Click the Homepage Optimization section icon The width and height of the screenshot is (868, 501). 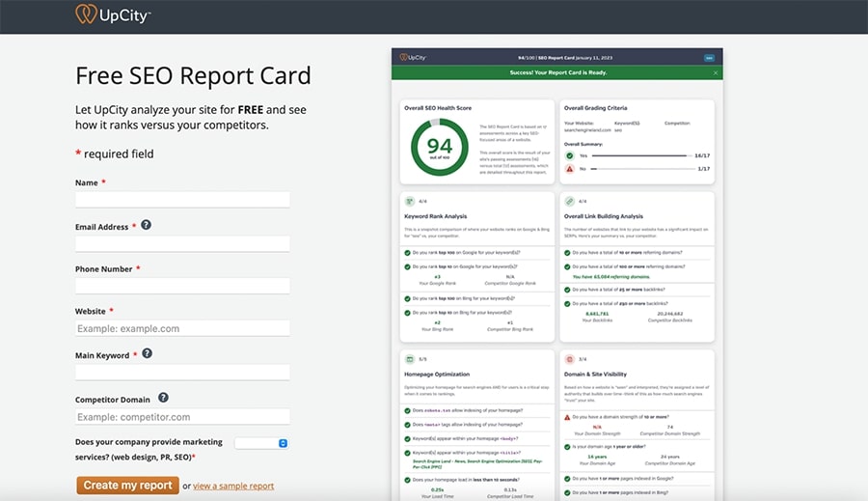coord(409,358)
